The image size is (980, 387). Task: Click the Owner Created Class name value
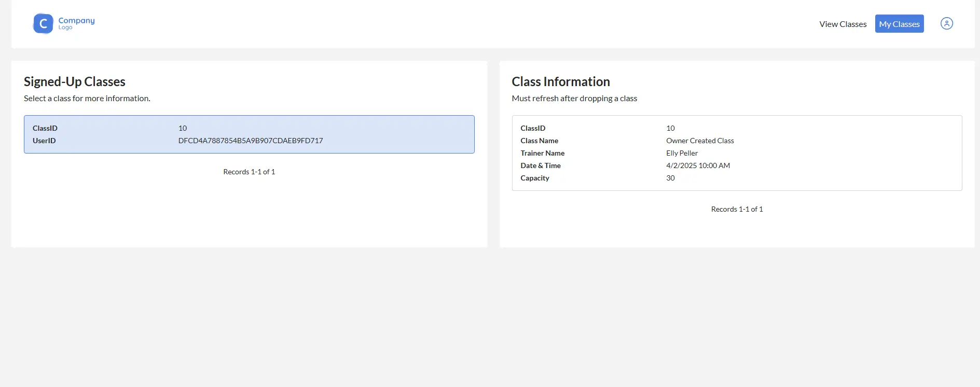click(699, 141)
